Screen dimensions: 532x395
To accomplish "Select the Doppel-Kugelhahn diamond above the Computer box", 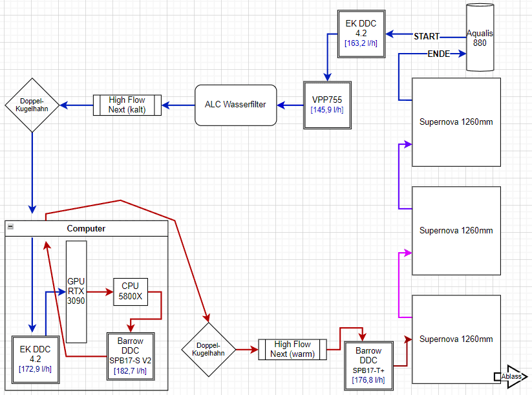I will point(32,105).
